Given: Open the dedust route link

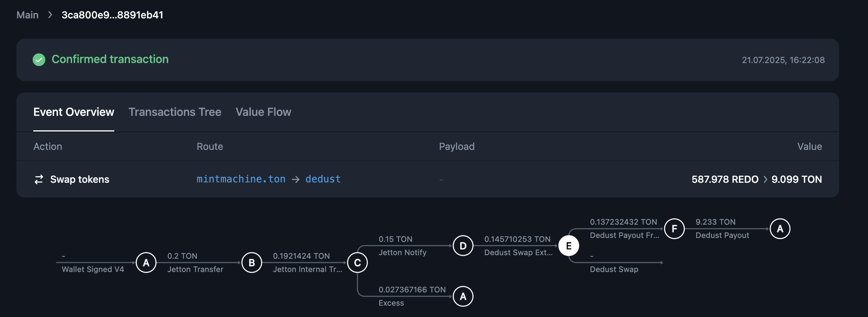Looking at the screenshot, I should click(x=323, y=179).
